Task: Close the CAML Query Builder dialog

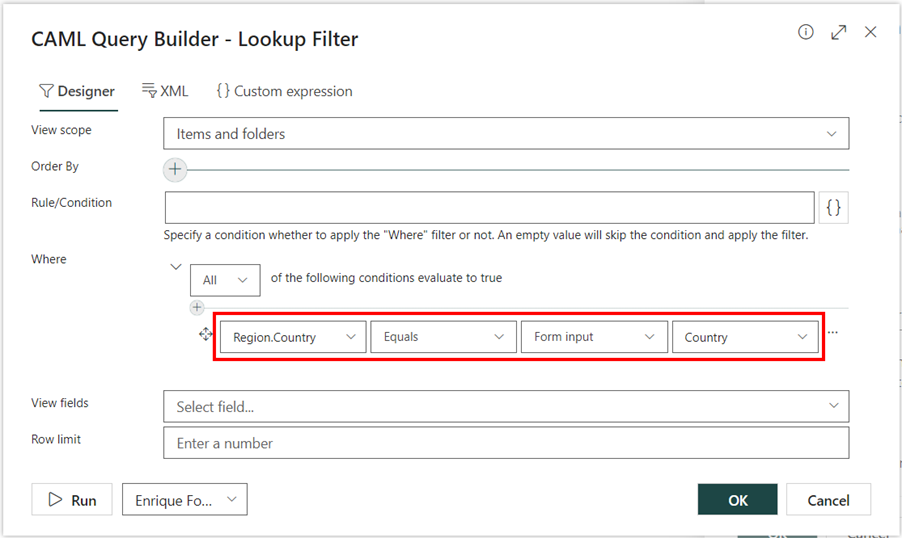Action: click(x=870, y=32)
